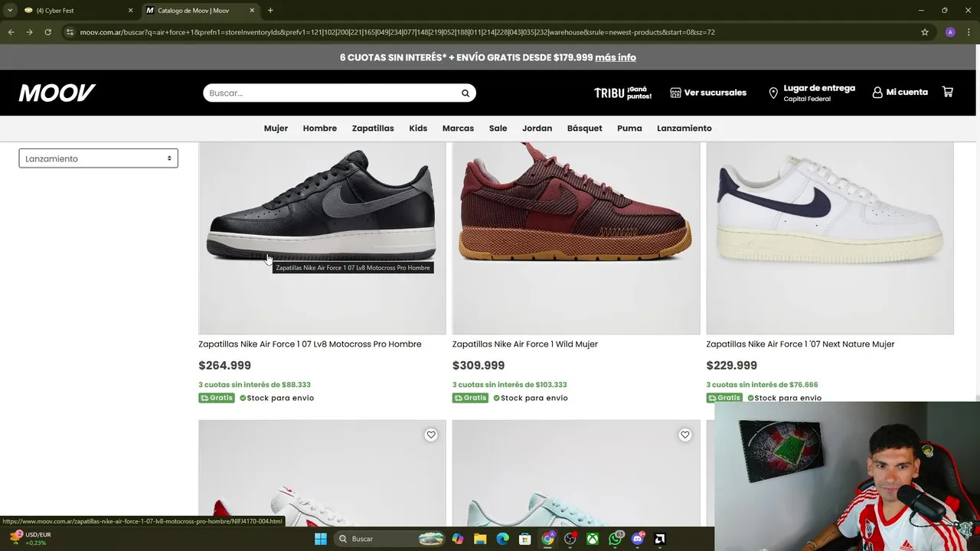Click the white Next Nature shoe image
Image resolution: width=980 pixels, height=551 pixels.
829,238
